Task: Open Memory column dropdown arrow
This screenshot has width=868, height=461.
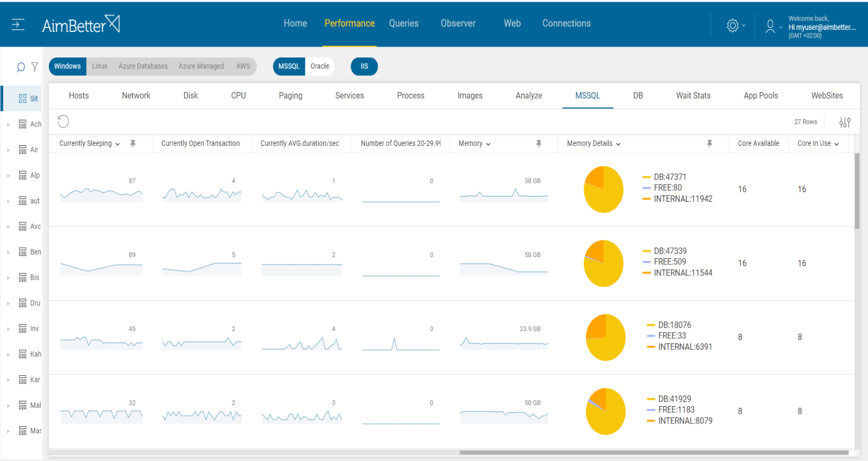Action: tap(488, 144)
